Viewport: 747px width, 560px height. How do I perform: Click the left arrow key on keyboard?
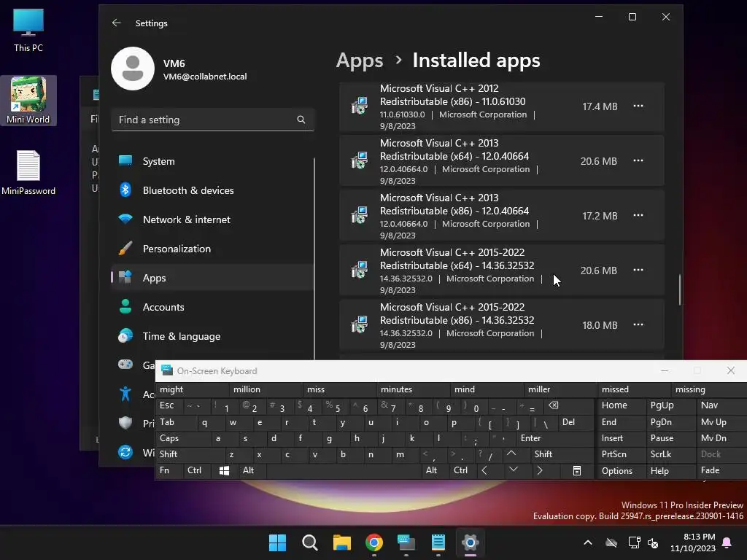(484, 470)
